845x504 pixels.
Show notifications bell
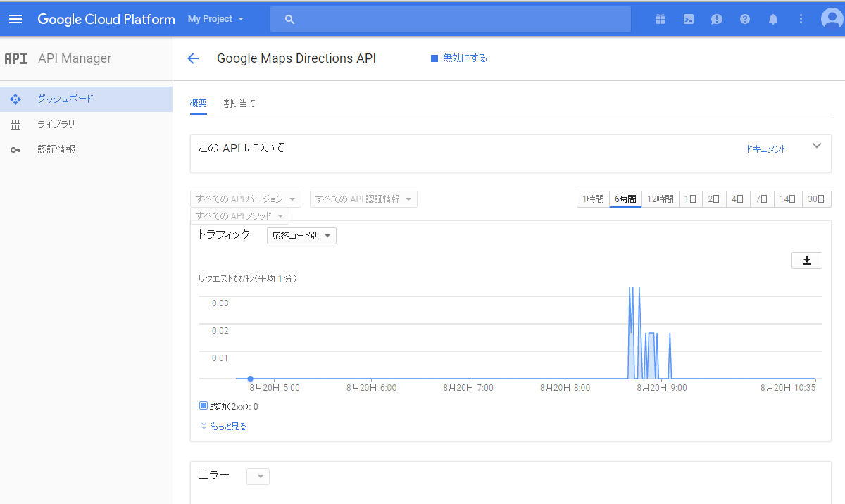[773, 19]
